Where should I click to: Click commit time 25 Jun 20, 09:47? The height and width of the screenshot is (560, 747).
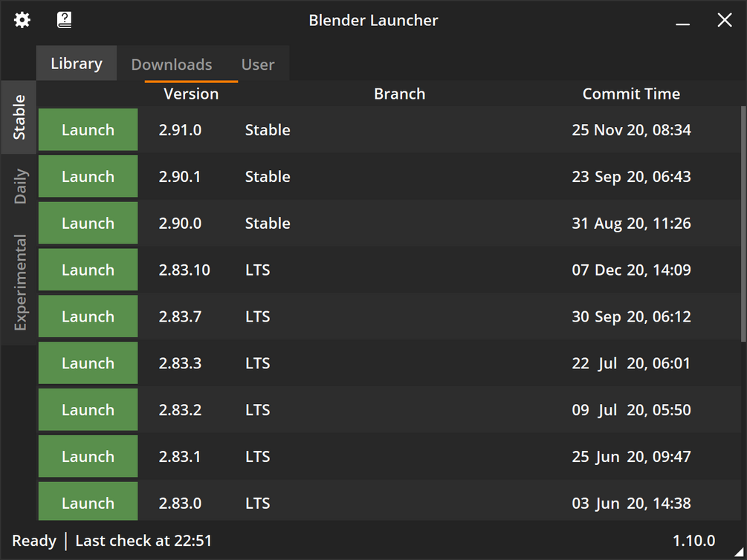point(631,457)
